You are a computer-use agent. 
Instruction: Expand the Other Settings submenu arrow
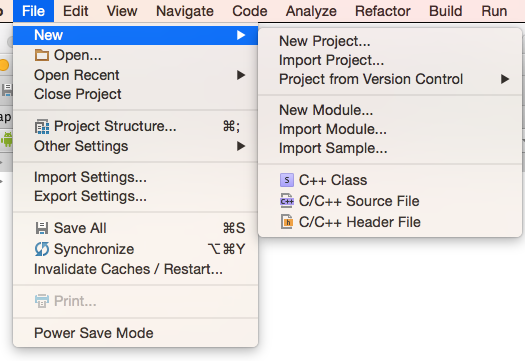[241, 146]
